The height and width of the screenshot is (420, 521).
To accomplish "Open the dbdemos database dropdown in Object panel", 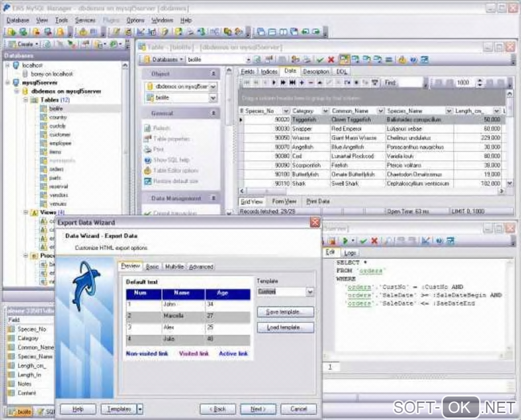I will [212, 87].
